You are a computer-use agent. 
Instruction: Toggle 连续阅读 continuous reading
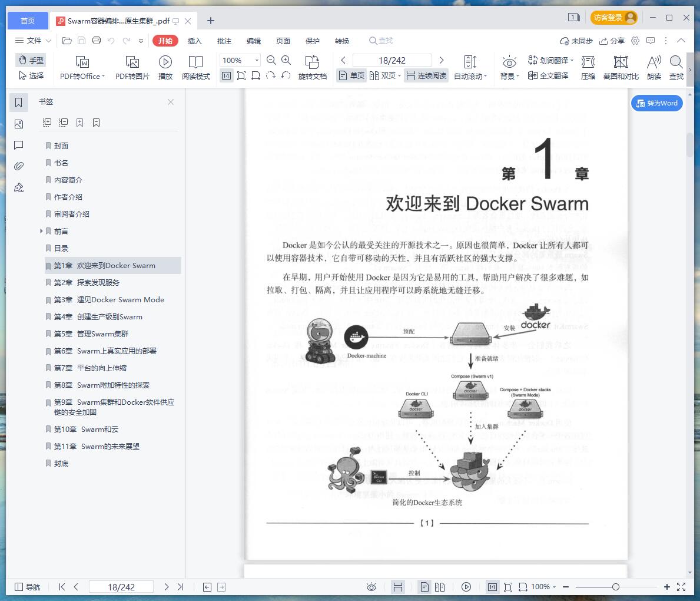[x=426, y=75]
